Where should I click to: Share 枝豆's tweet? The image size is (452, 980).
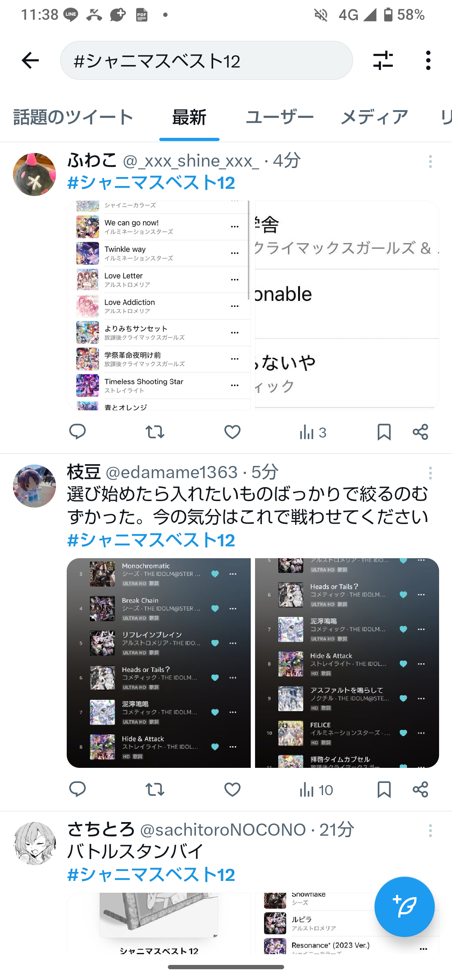pyautogui.click(x=420, y=790)
